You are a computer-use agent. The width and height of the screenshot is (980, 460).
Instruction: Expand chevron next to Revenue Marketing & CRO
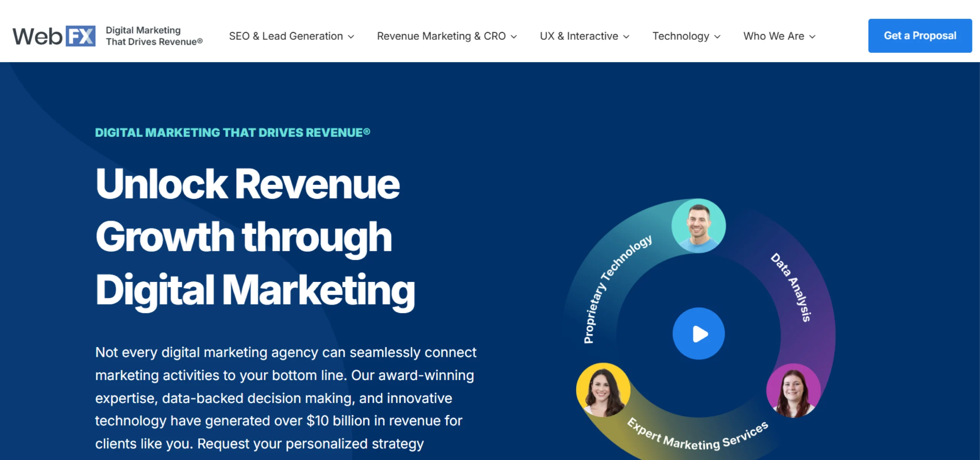[x=514, y=37]
